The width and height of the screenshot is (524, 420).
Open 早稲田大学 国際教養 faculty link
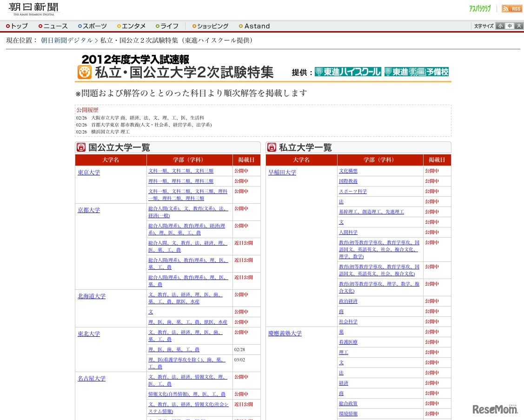(348, 181)
